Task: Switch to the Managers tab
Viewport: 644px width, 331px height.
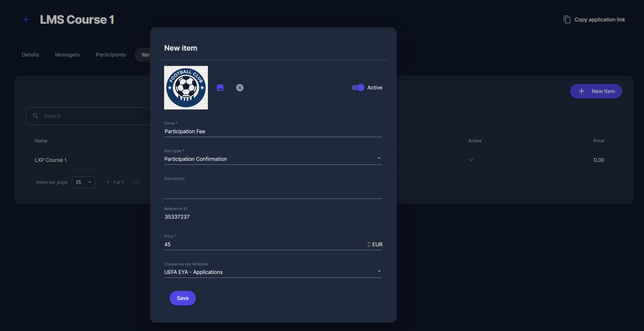Action: point(67,55)
